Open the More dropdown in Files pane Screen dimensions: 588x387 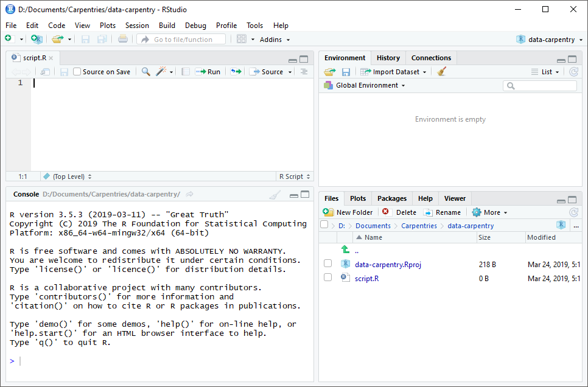[489, 212]
